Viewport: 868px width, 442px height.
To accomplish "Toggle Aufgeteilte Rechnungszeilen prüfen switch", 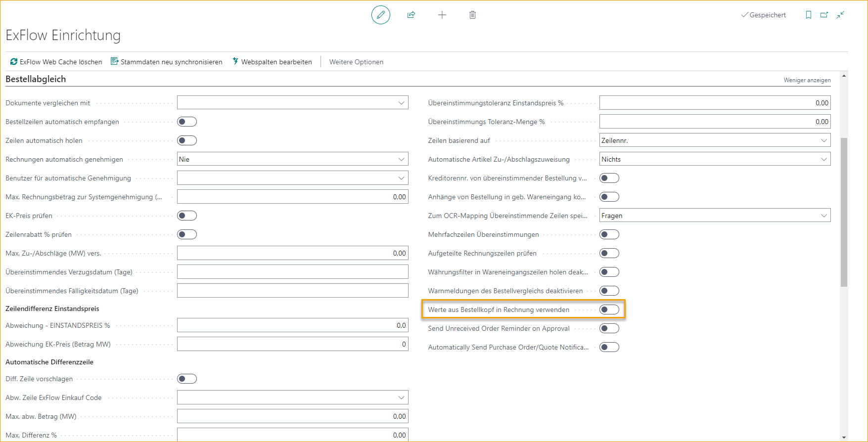I will (609, 253).
